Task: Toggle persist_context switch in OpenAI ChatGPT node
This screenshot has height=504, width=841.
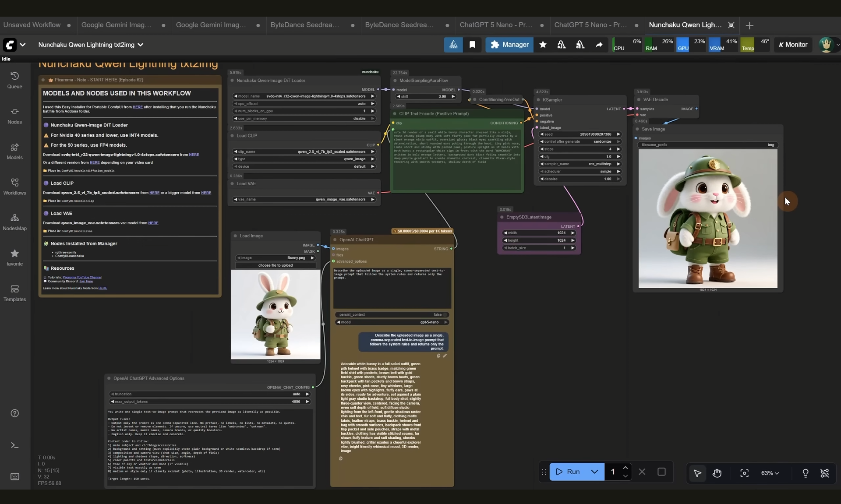Action: (x=444, y=314)
